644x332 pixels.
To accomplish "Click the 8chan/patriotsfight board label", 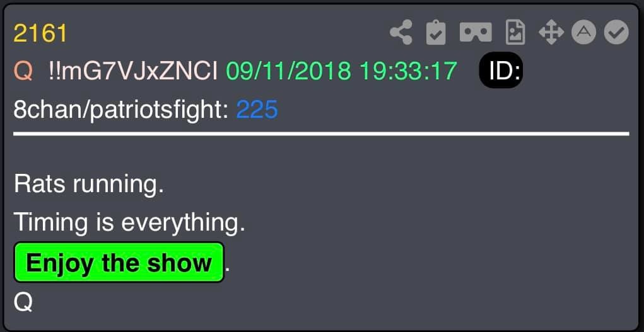I will 121,110.
